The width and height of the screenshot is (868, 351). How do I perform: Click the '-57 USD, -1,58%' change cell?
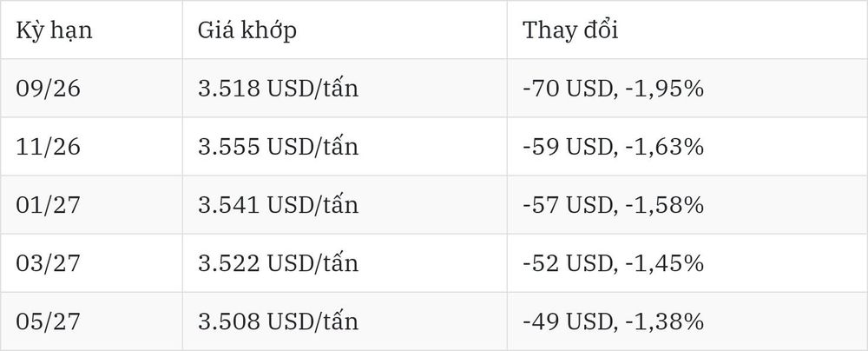click(x=687, y=205)
